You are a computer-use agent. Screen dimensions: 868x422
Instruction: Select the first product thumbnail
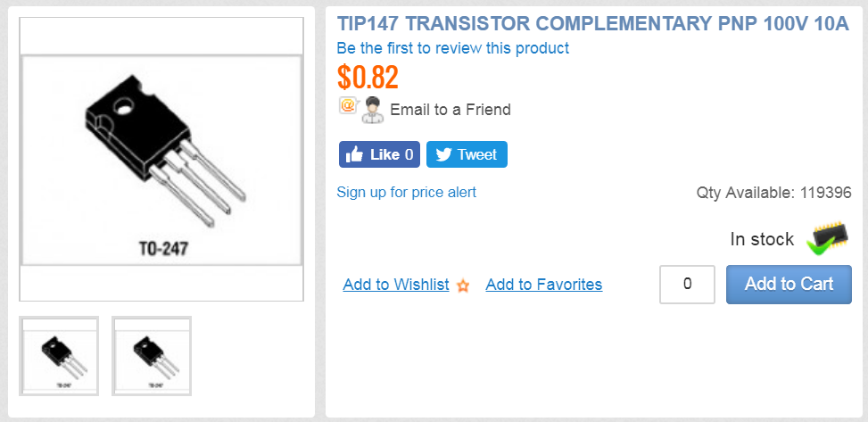(59, 356)
